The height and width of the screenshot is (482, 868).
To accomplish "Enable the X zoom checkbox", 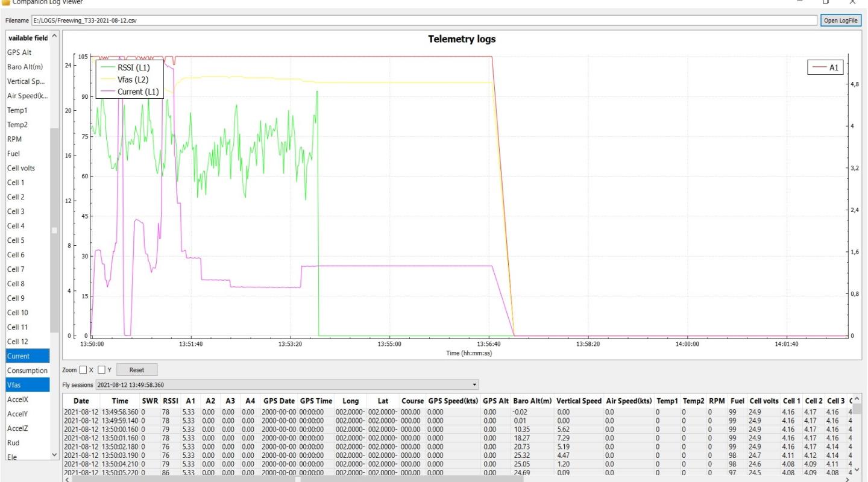I will (x=84, y=370).
